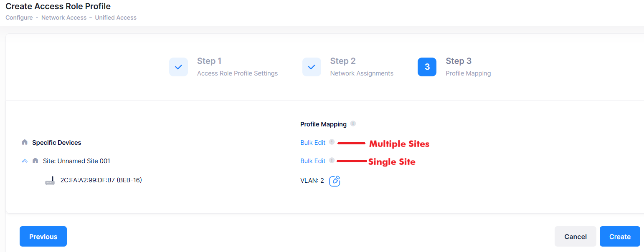Open Unified Access in the breadcrumb
Screen dimensions: 644x252
pyautogui.click(x=115, y=18)
